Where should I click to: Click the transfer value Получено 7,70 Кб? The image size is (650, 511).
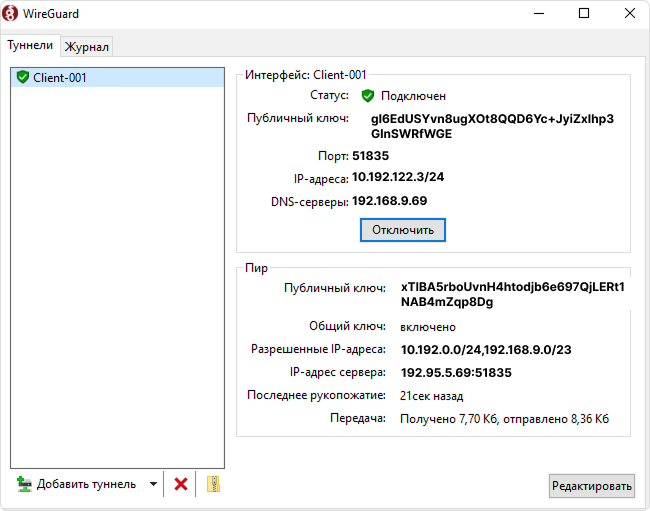(449, 419)
